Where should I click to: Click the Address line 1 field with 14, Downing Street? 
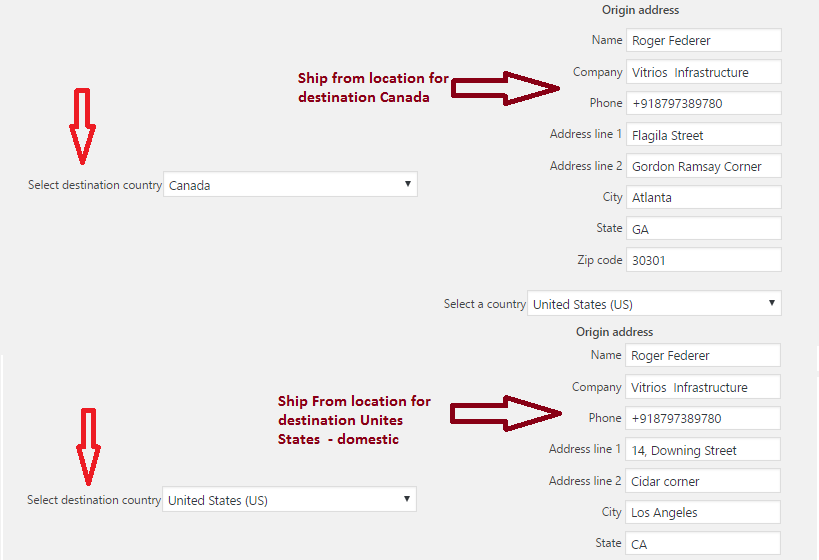point(703,450)
